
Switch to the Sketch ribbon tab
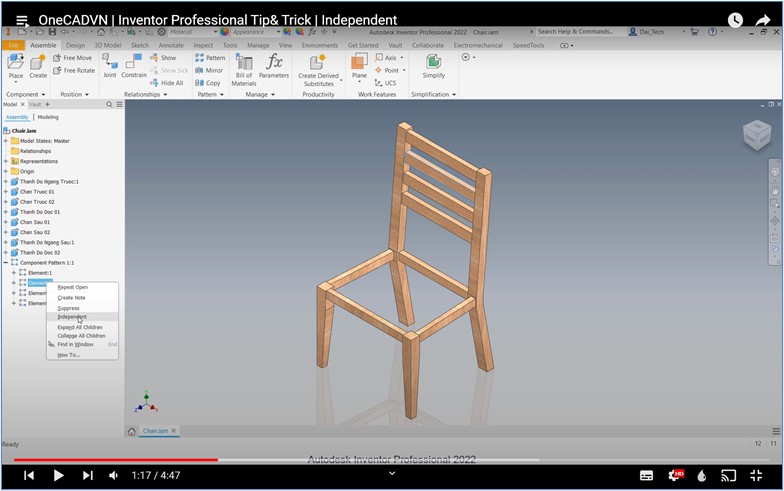click(140, 45)
